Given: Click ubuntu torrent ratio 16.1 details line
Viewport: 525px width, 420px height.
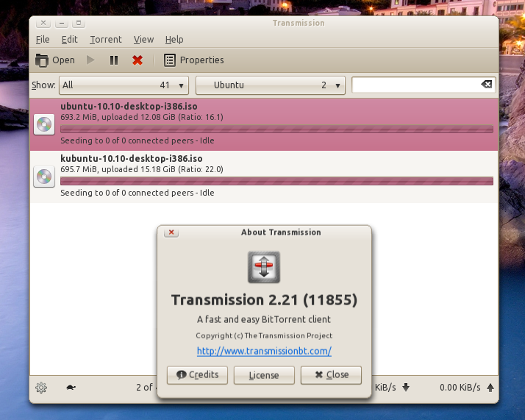Looking at the screenshot, I should click(142, 117).
